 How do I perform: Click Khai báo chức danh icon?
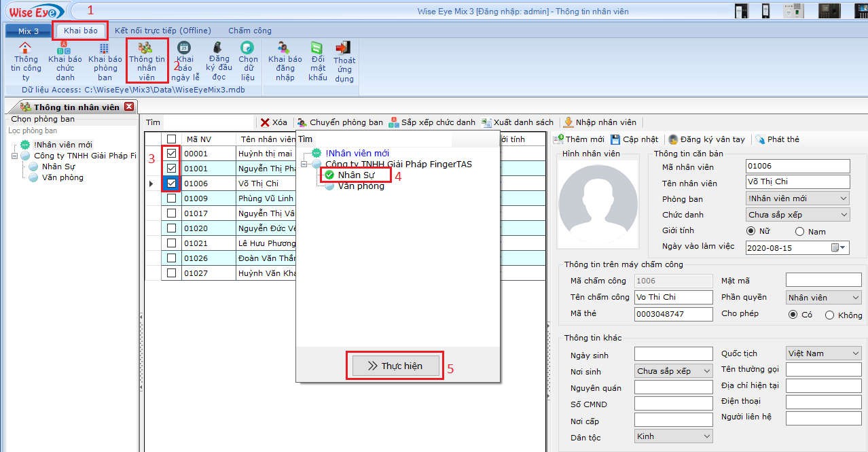point(65,49)
